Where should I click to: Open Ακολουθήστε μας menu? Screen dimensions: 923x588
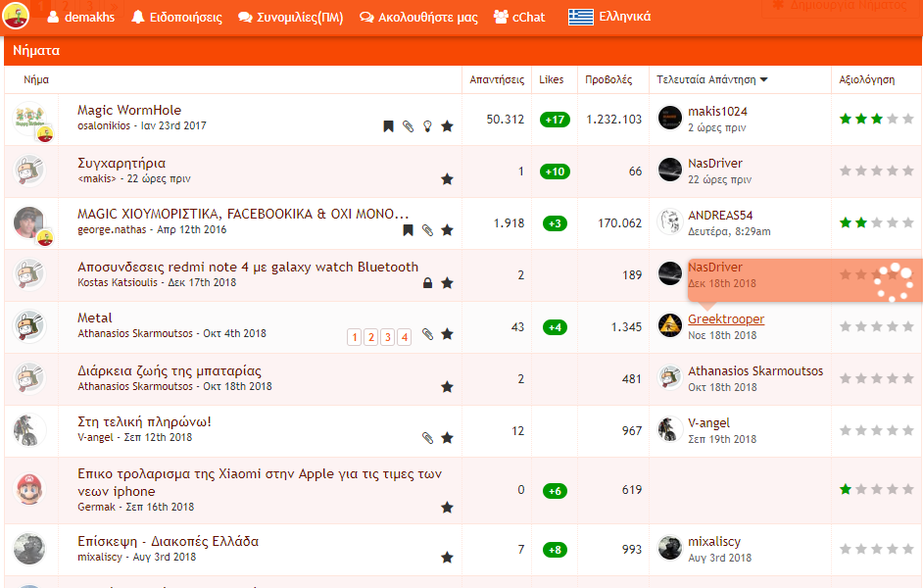(418, 17)
